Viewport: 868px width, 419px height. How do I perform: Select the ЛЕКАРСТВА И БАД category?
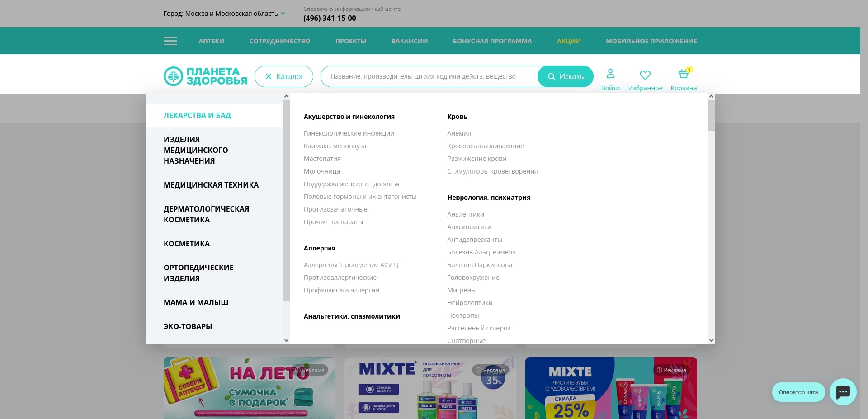197,115
